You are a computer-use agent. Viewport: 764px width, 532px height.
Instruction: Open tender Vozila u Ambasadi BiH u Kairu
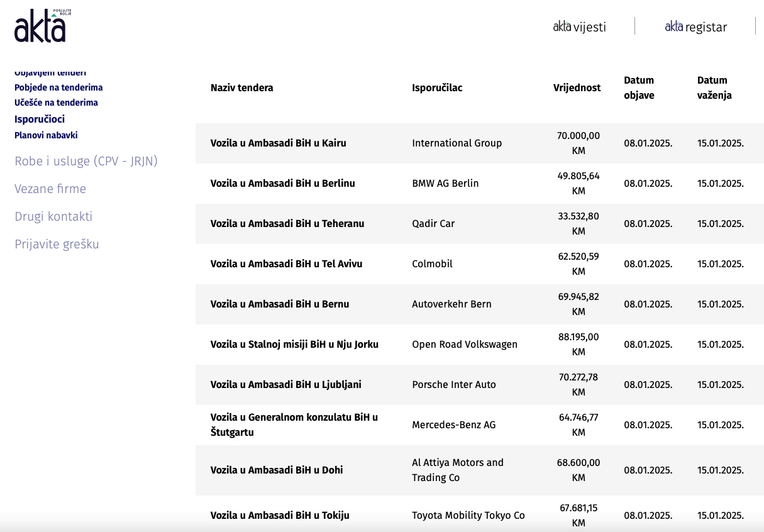coord(278,143)
